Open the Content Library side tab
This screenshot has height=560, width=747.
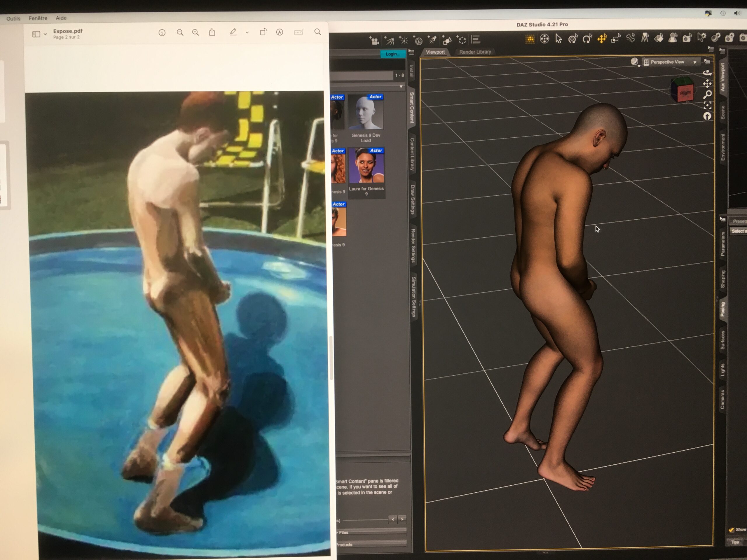click(412, 154)
